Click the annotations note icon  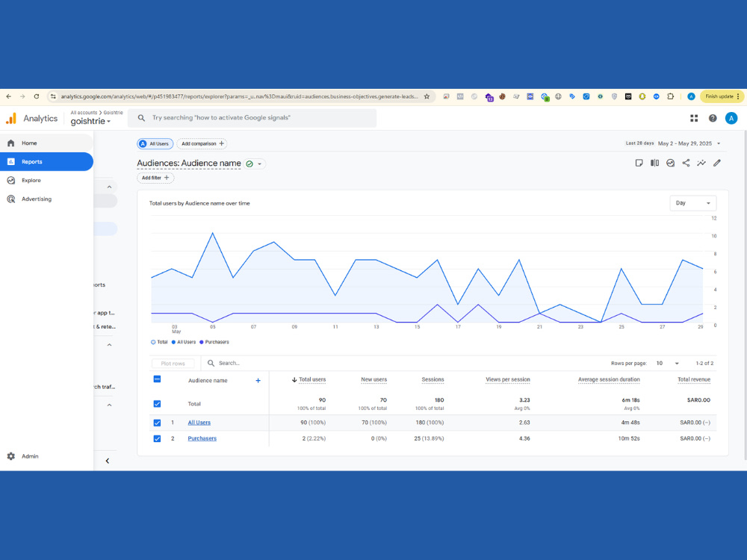(639, 163)
